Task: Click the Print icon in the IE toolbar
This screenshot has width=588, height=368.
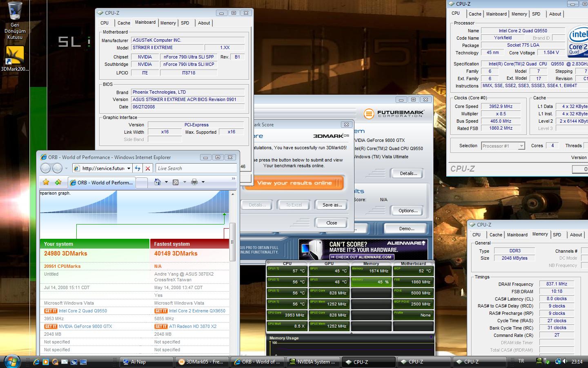Action: click(x=194, y=182)
